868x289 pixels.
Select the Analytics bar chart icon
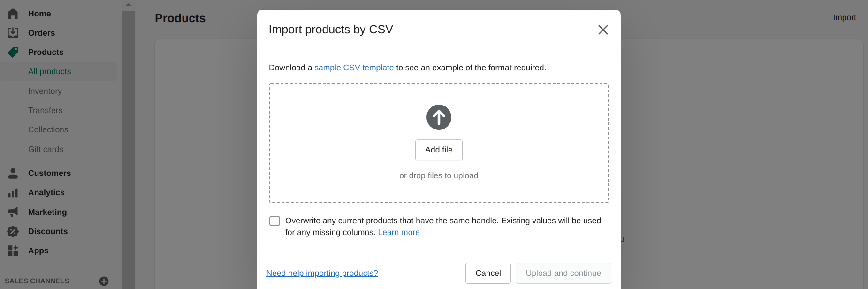pyautogui.click(x=13, y=192)
